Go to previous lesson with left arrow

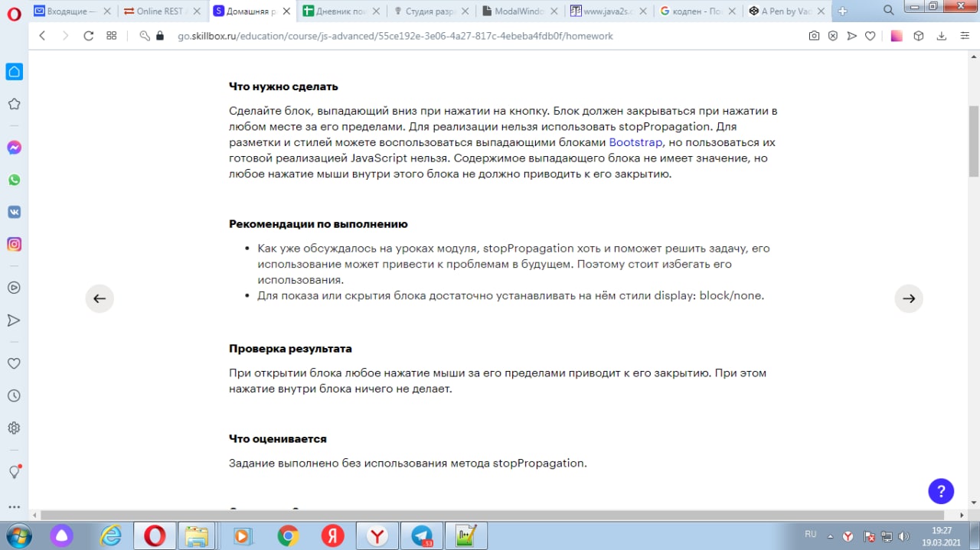pyautogui.click(x=100, y=298)
